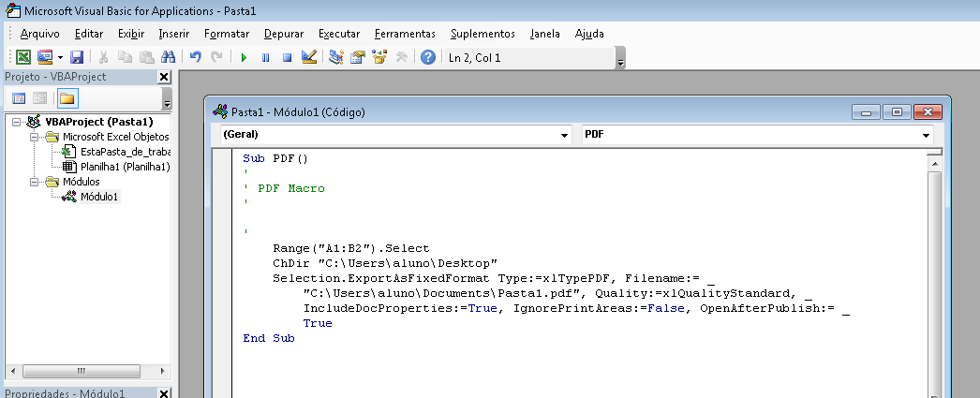Select Planilha1 (Planilha1) in project tree
The width and height of the screenshot is (980, 398).
(x=125, y=167)
